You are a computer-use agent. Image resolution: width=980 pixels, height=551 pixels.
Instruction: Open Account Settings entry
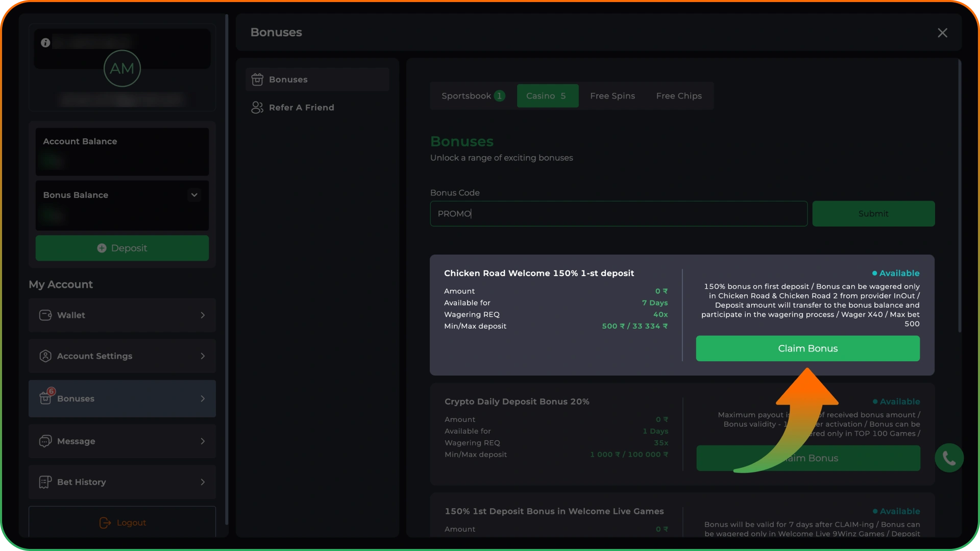(122, 356)
